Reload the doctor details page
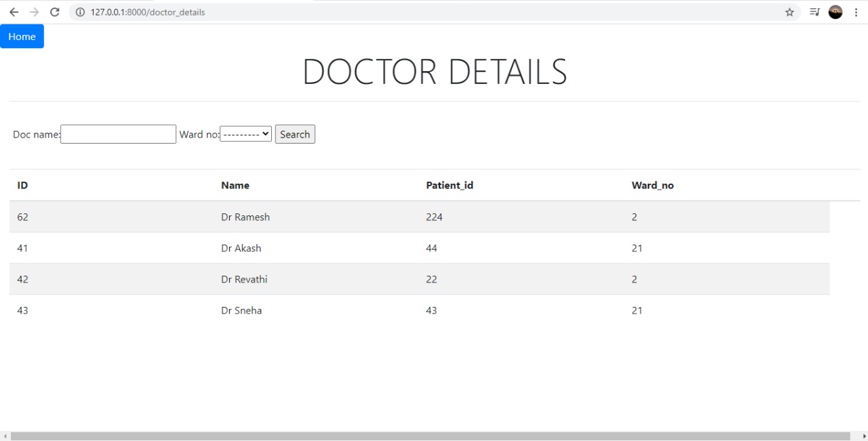This screenshot has height=441, width=868. (54, 12)
